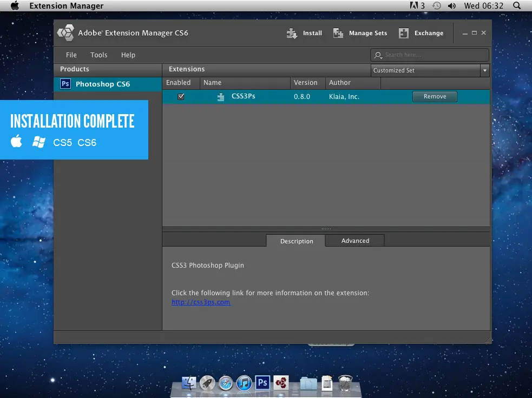This screenshot has width=532, height=398.
Task: Click the Exchange label
Action: [429, 33]
